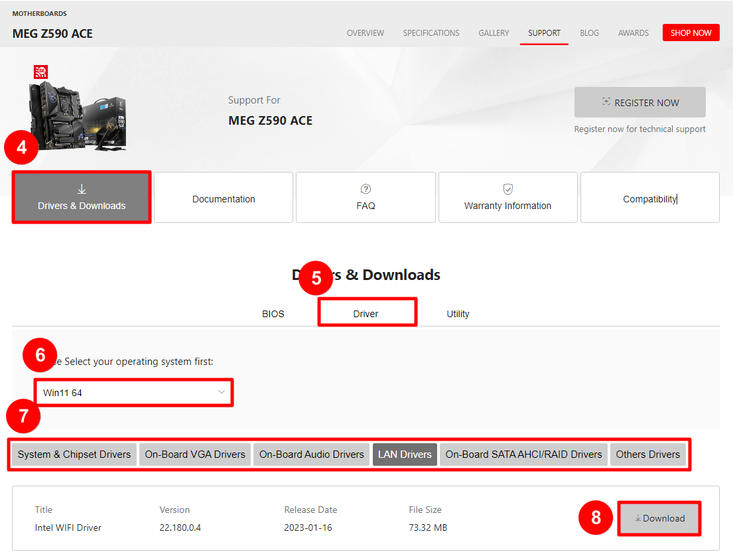Click the shield icon for Warranty Information
The width and height of the screenshot is (733, 560).
[x=507, y=190]
